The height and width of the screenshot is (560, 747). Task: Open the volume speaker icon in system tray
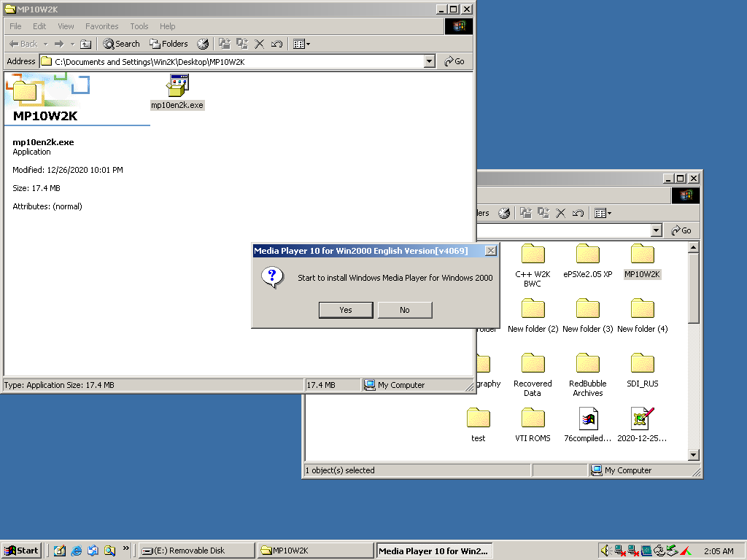[x=605, y=551]
